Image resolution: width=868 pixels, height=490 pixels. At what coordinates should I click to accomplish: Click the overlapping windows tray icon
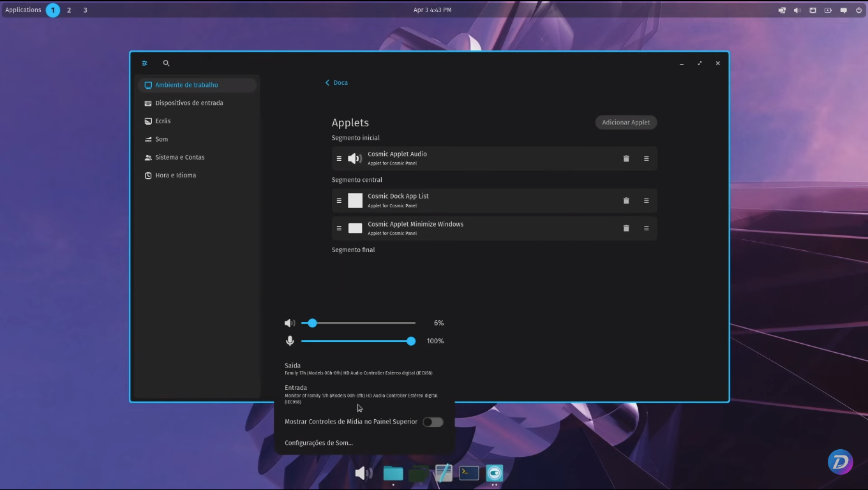782,10
